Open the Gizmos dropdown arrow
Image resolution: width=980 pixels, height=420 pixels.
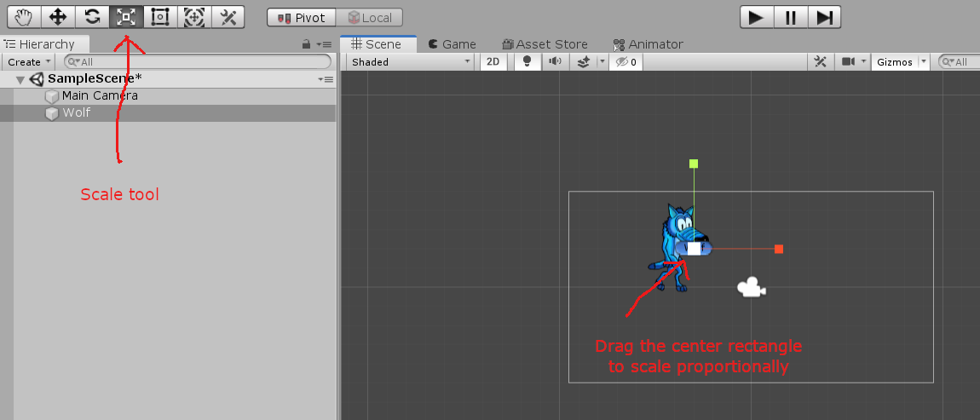point(924,62)
